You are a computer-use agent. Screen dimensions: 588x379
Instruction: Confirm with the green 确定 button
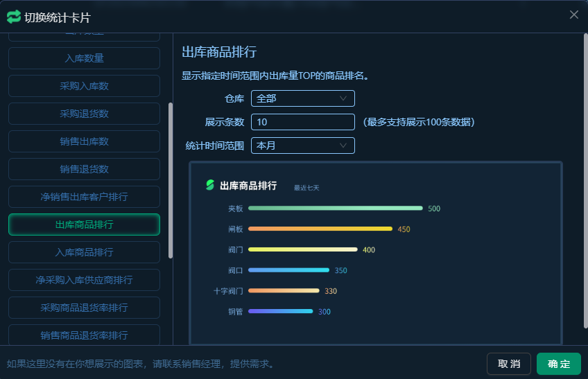click(x=558, y=364)
